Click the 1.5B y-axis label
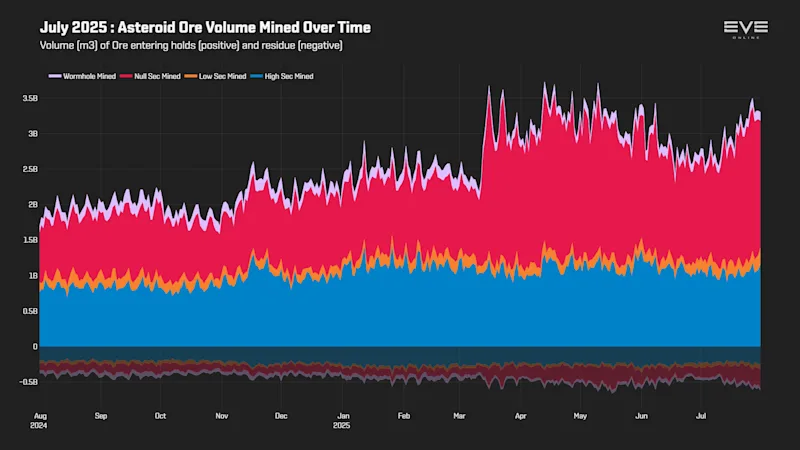Viewport: 800px width, 450px height. tap(30, 240)
